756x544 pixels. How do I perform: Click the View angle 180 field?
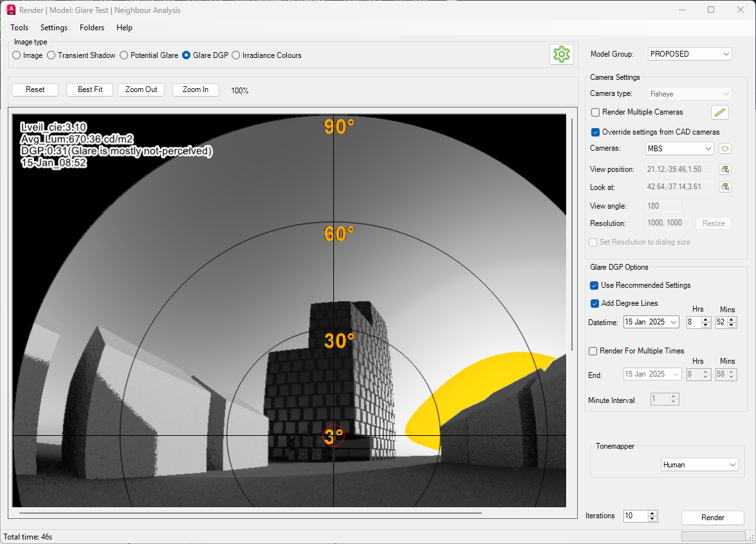tap(663, 206)
